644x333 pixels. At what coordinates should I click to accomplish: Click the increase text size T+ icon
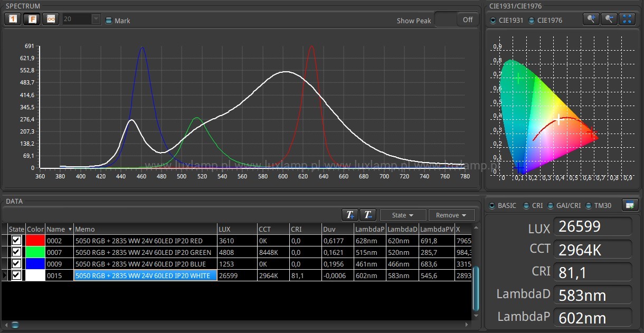(349, 215)
